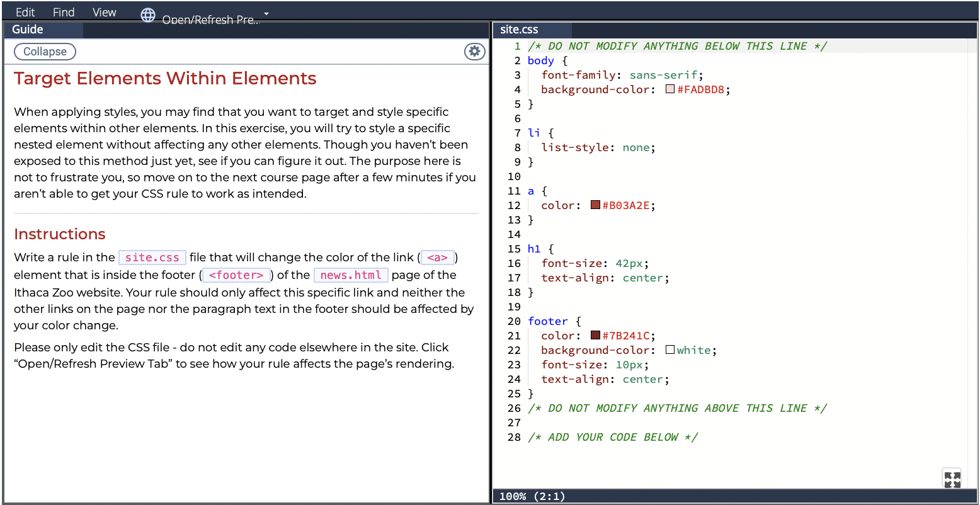Viewport: 980px width, 505px height.
Task: Click line number 12 in the gutter
Action: click(x=513, y=205)
